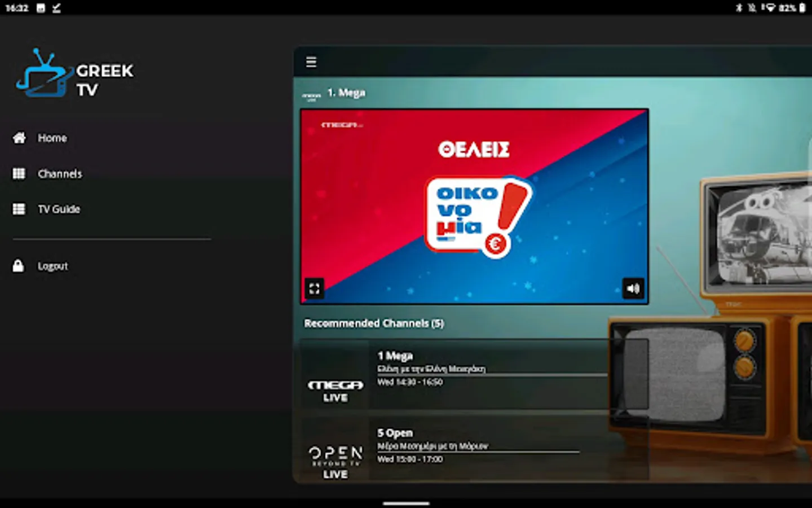Click the 16:32 clock in status bar
The image size is (812, 508).
(x=17, y=8)
